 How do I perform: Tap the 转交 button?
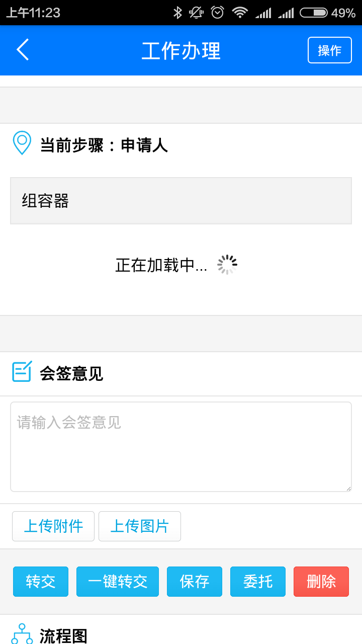pos(41,582)
